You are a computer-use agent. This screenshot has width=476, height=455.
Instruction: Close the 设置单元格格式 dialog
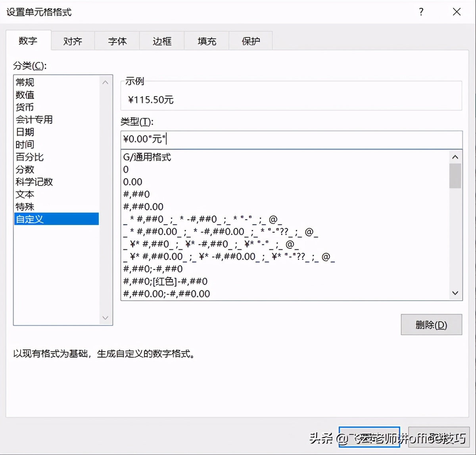pos(457,12)
